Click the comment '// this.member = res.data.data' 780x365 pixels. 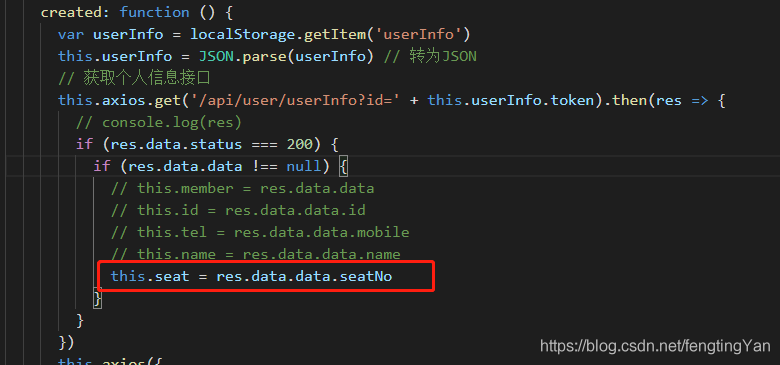click(x=242, y=188)
